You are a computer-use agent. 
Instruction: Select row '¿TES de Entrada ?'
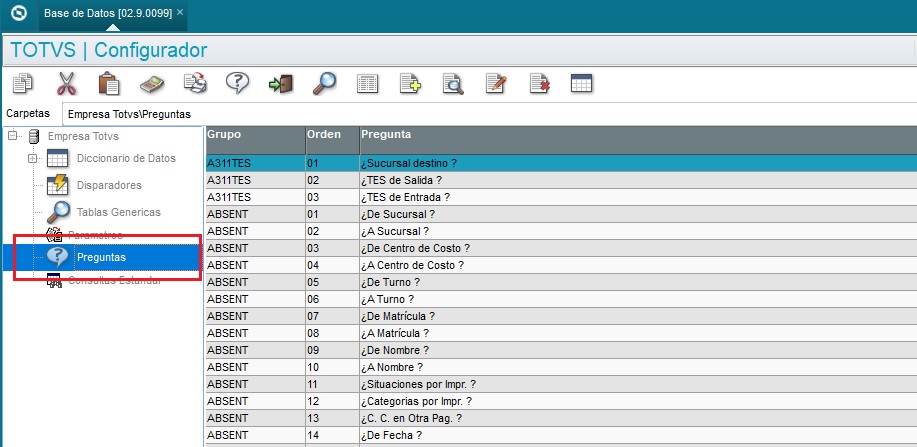[x=561, y=197]
